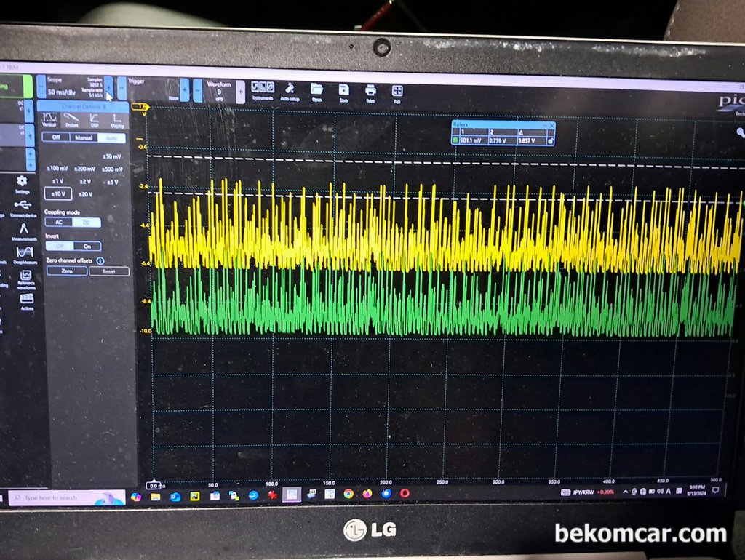Screen dimensions: 745x560
Task: Open Measurements from the left sidebar
Action: pyautogui.click(x=23, y=231)
